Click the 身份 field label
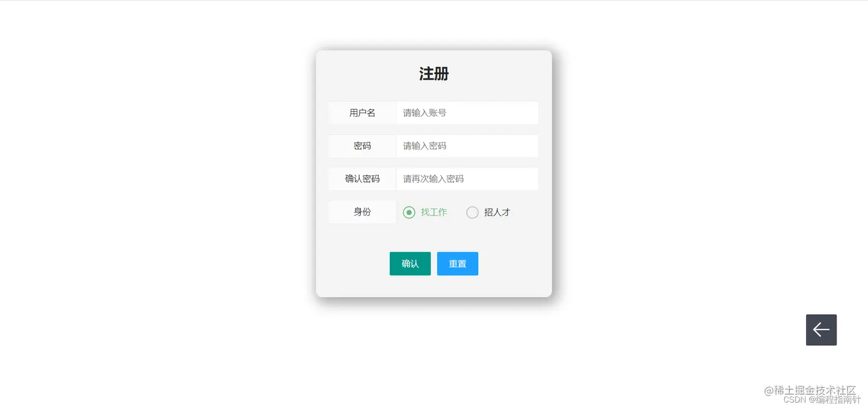The image size is (868, 408). [x=362, y=212]
